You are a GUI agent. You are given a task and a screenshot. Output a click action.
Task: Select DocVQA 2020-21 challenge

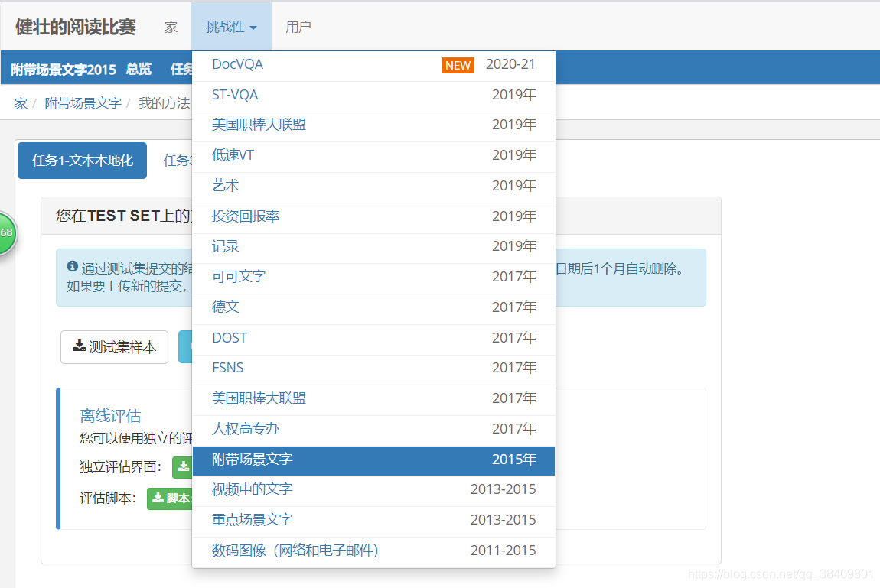tap(373, 65)
